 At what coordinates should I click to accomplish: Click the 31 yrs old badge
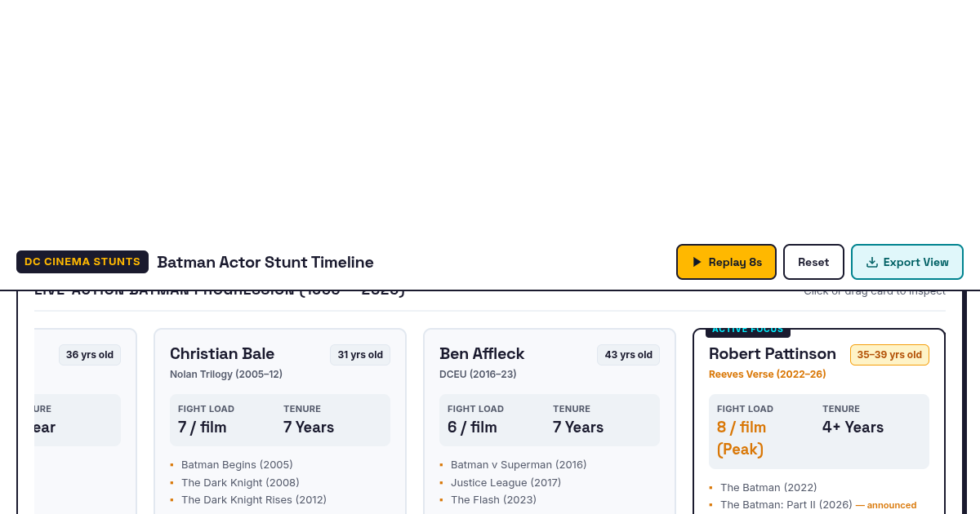click(360, 355)
